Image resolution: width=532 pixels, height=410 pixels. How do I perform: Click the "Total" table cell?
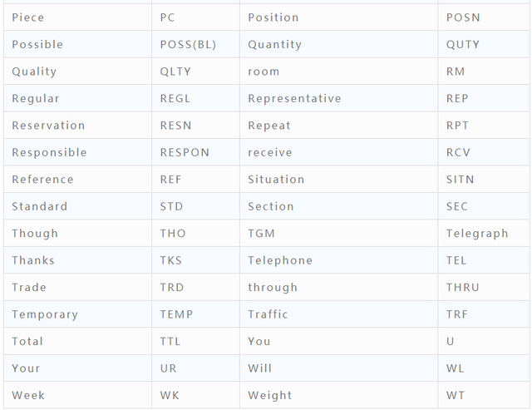pyautogui.click(x=27, y=342)
